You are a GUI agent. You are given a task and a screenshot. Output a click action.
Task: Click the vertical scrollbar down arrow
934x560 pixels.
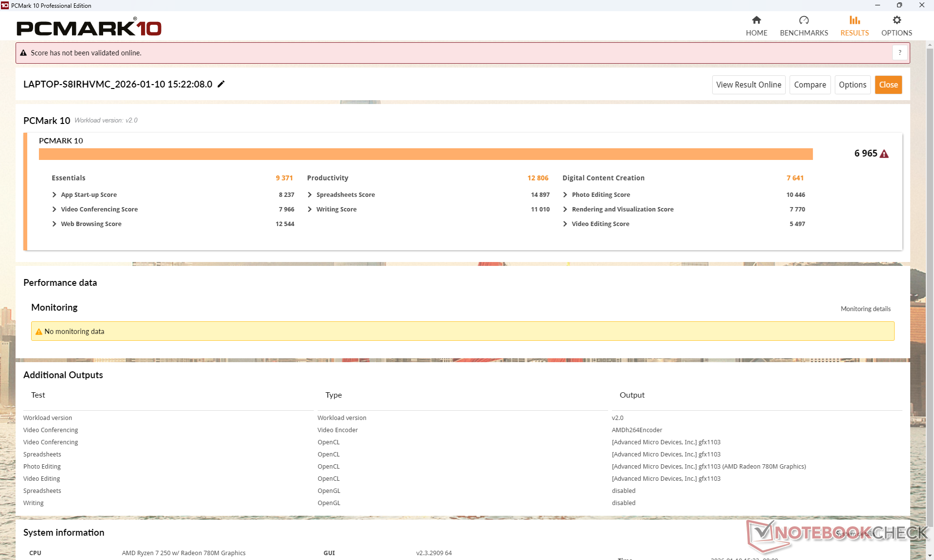(x=930, y=555)
